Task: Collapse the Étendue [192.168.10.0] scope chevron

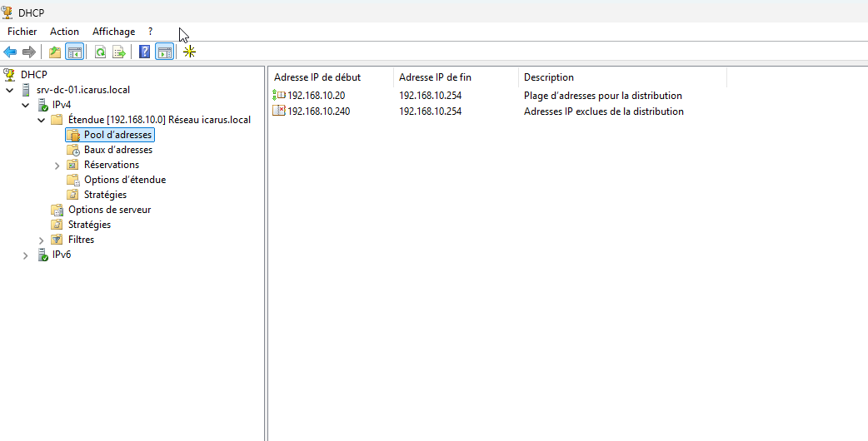Action: [42, 119]
